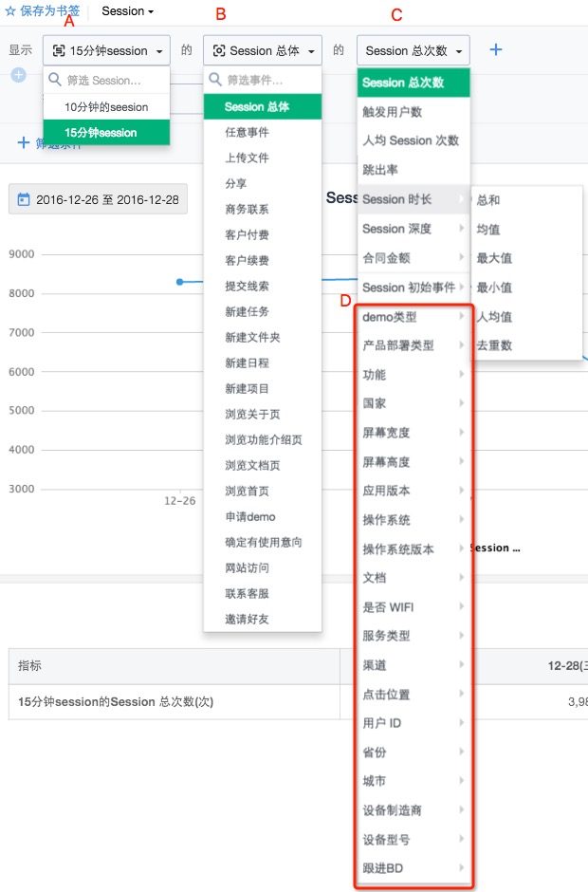Expand the Session 初始事件 submenu

pyautogui.click(x=413, y=288)
